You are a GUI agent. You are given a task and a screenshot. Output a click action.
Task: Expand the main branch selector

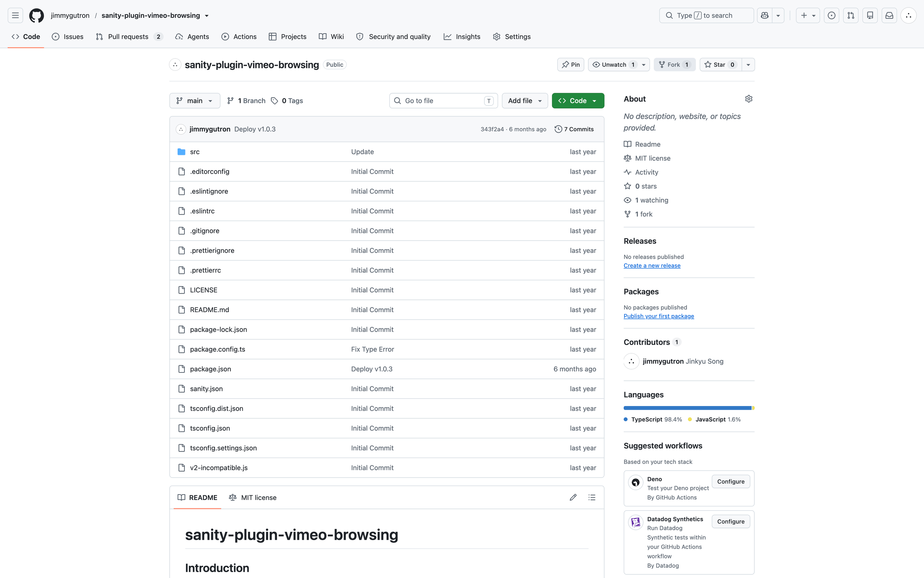pyautogui.click(x=195, y=100)
